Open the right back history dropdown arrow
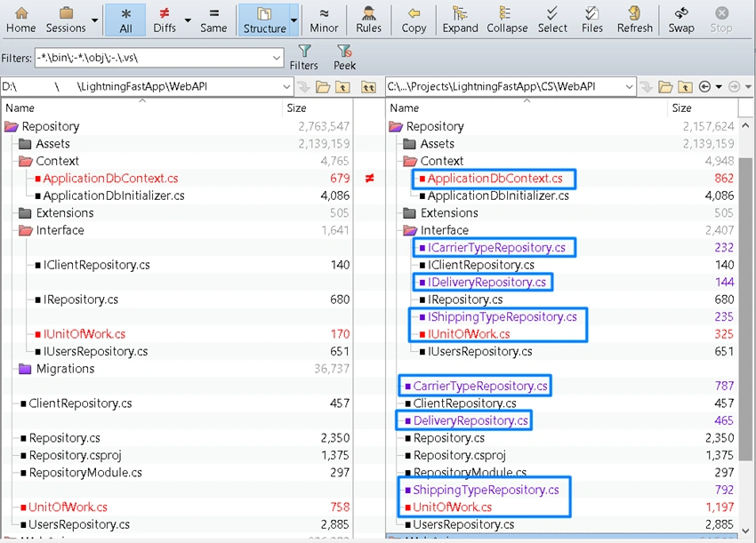The image size is (756, 543). click(719, 87)
